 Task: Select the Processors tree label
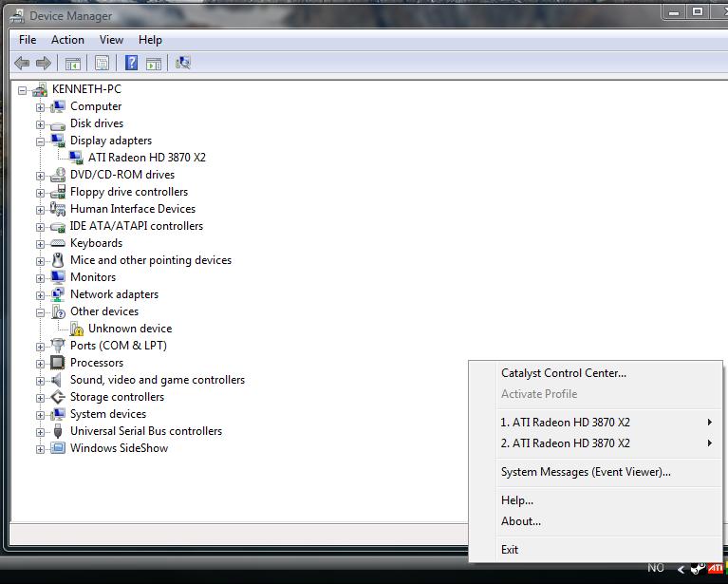tap(97, 363)
